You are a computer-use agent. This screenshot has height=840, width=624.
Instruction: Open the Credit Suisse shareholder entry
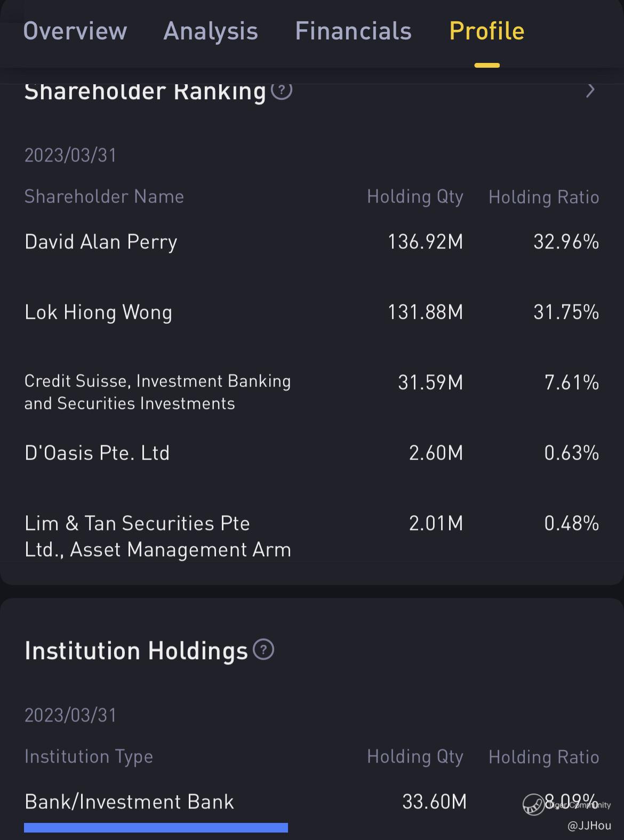click(x=312, y=392)
